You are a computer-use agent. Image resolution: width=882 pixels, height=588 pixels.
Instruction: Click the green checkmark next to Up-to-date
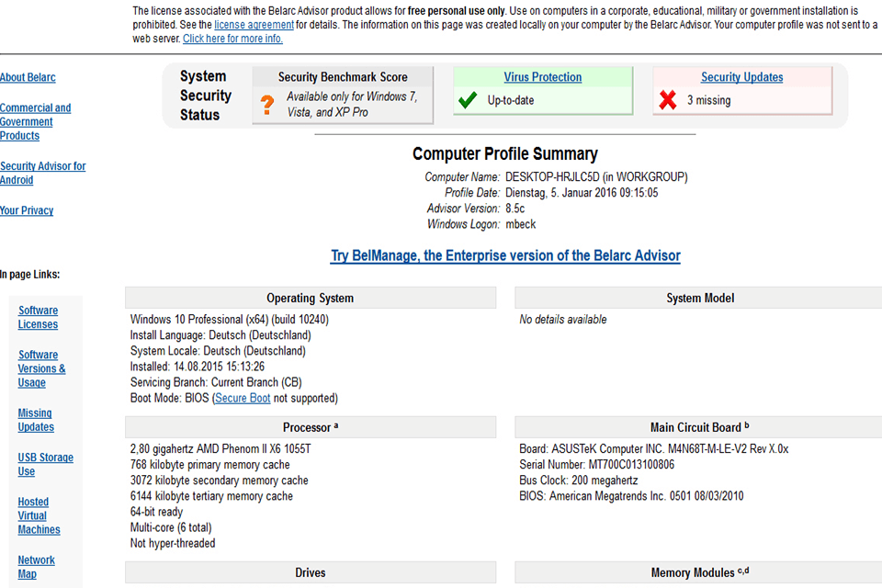pos(468,101)
